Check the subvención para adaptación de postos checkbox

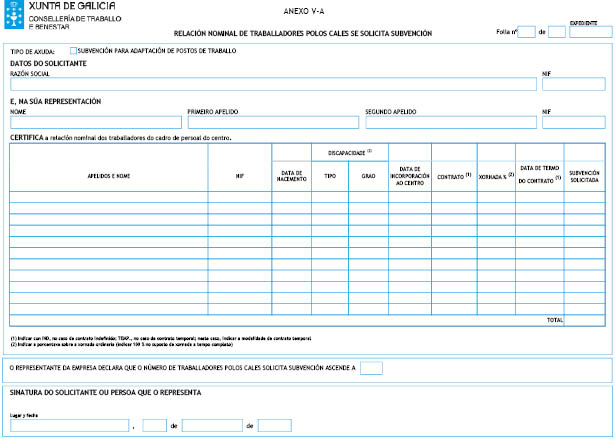tap(73, 50)
